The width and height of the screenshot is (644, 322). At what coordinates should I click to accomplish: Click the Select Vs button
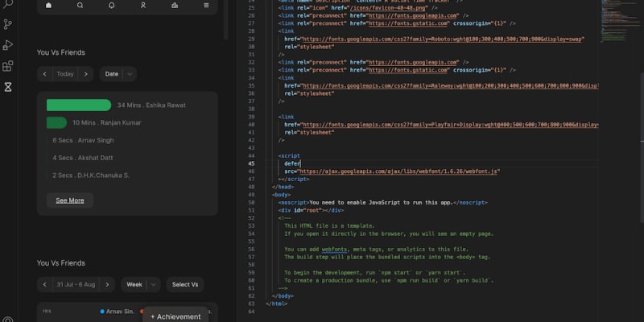pos(185,284)
